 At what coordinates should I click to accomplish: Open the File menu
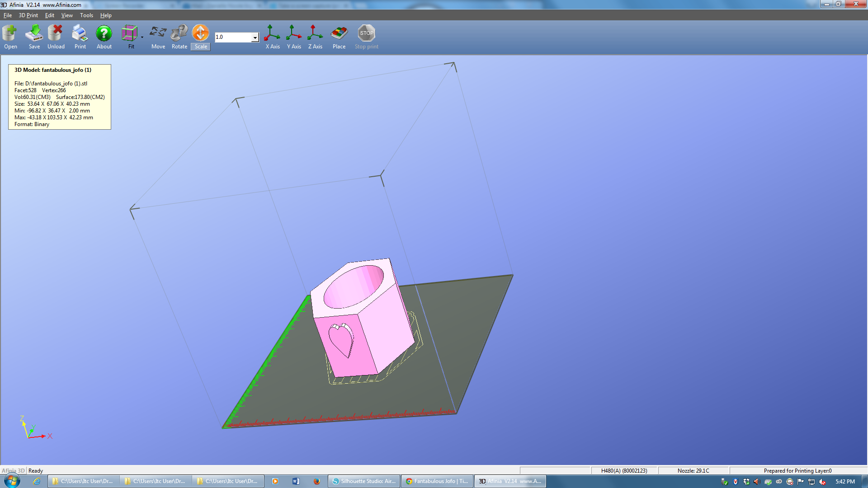(x=8, y=15)
